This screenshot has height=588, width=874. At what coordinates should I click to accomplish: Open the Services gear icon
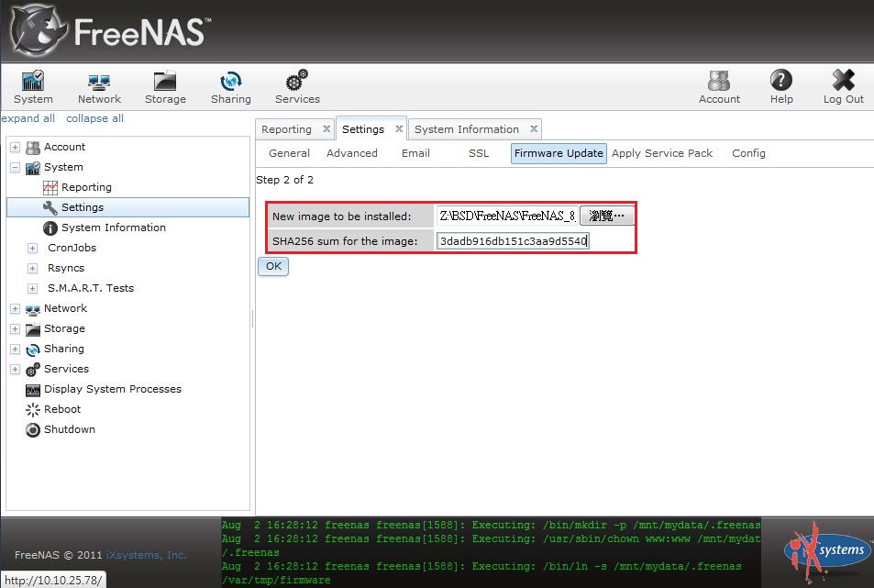tap(297, 87)
